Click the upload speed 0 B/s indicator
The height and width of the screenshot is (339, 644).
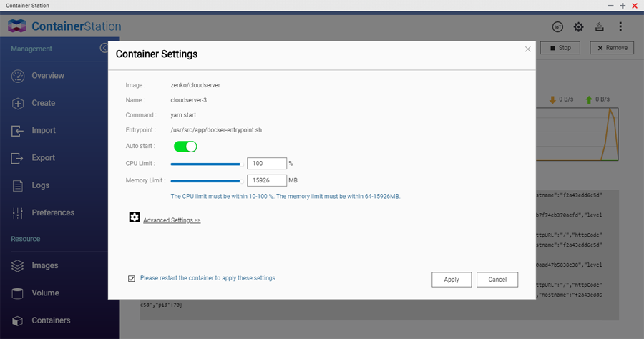click(x=597, y=99)
